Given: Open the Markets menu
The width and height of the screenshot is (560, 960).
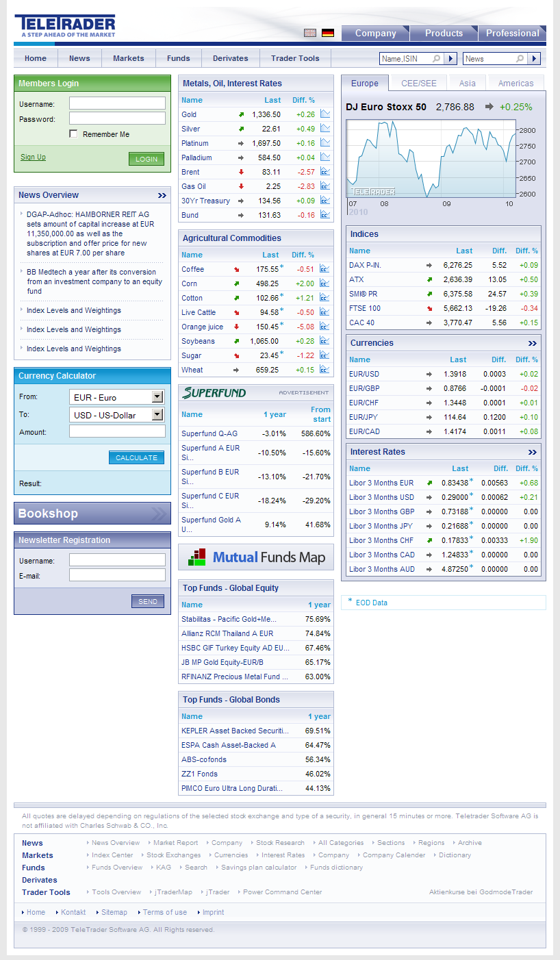Looking at the screenshot, I should tap(129, 58).
